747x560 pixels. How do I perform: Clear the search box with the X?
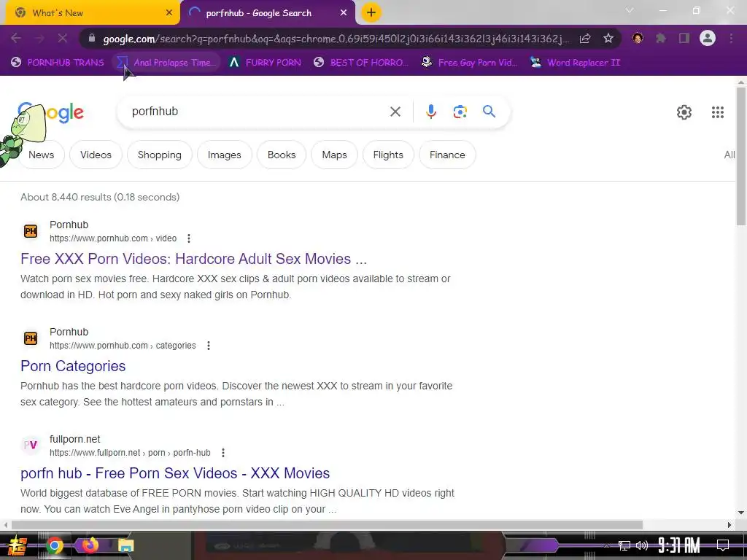395,112
